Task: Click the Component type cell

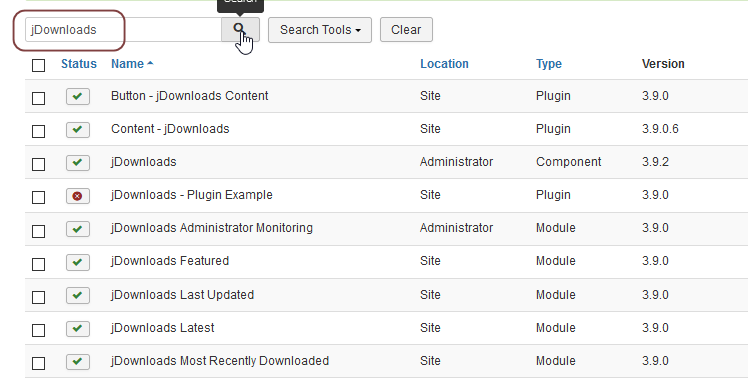Action: click(x=569, y=162)
